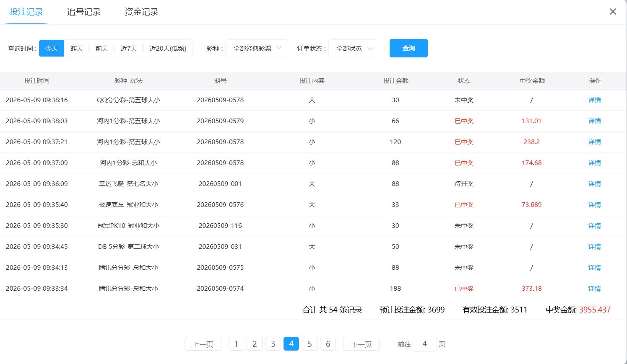Click the 待开奖 status cell
The image size is (627, 364).
pos(464,184)
